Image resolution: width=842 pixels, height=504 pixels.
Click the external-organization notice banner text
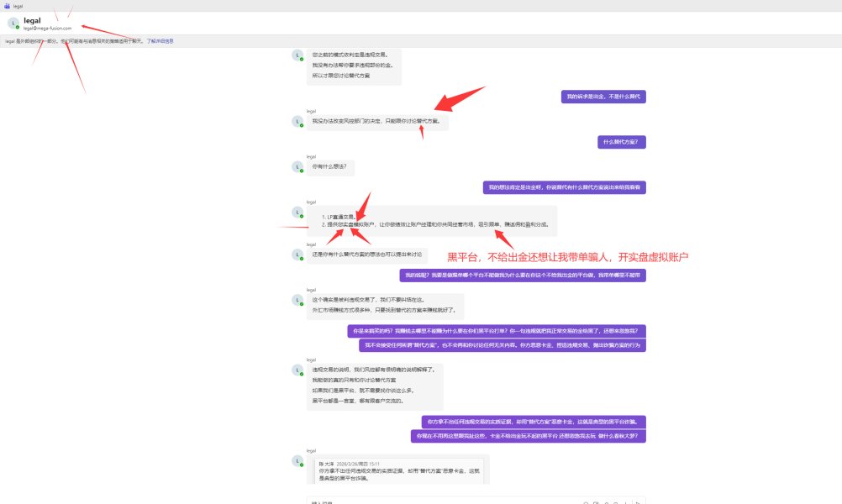coord(74,41)
